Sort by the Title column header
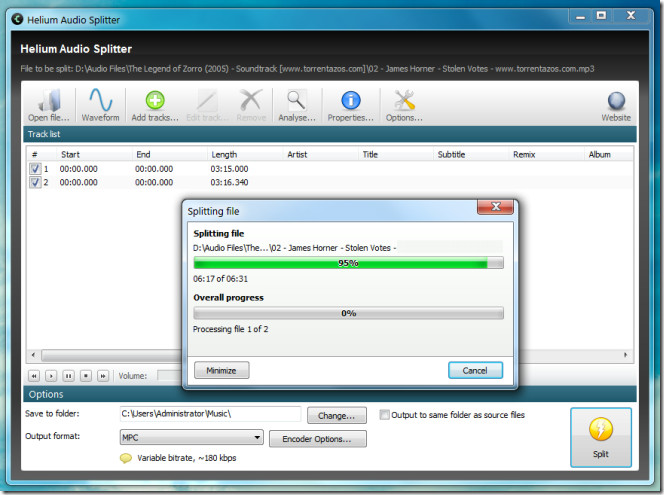Image resolution: width=664 pixels, height=495 pixels. (396, 155)
